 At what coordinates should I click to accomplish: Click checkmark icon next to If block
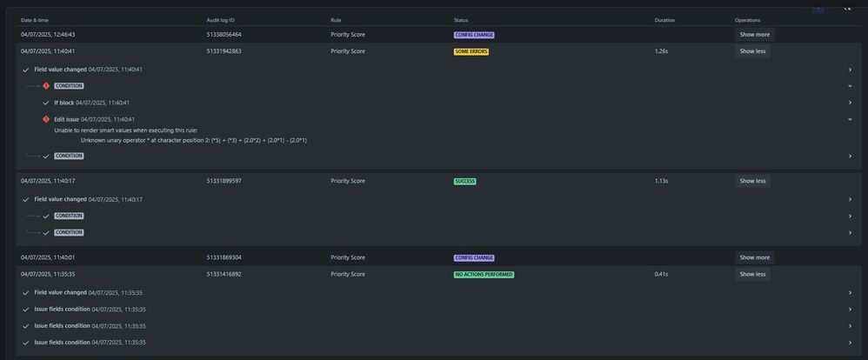coord(46,103)
